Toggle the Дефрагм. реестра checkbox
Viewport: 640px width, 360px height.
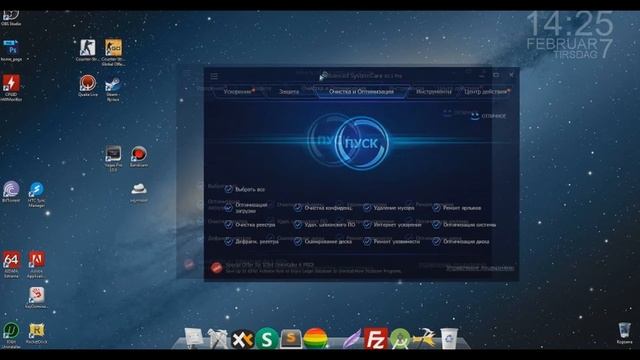pyautogui.click(x=229, y=241)
